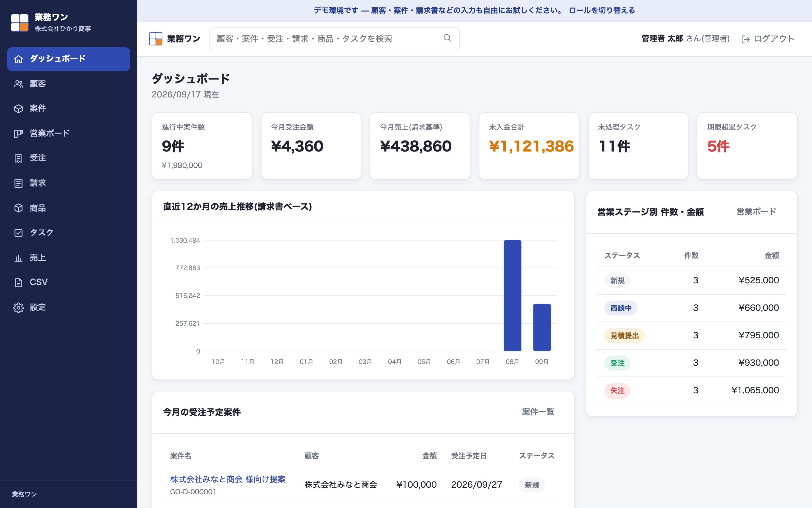The width and height of the screenshot is (812, 508).
Task: Click the ログアウト link
Action: coord(768,39)
